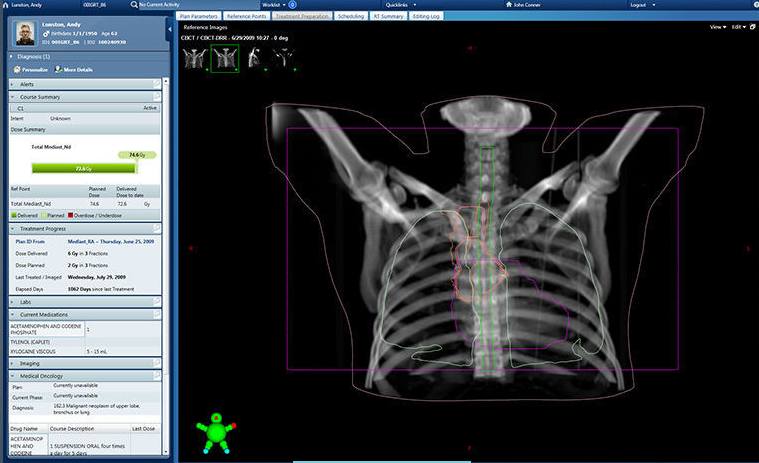Open the Edit menu
Image resolution: width=759 pixels, height=463 pixels.
[738, 27]
